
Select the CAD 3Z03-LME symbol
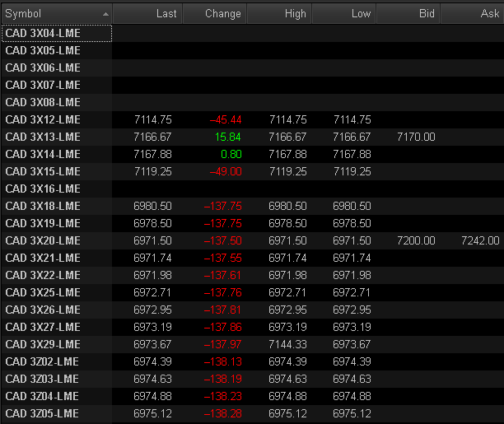[42, 379]
